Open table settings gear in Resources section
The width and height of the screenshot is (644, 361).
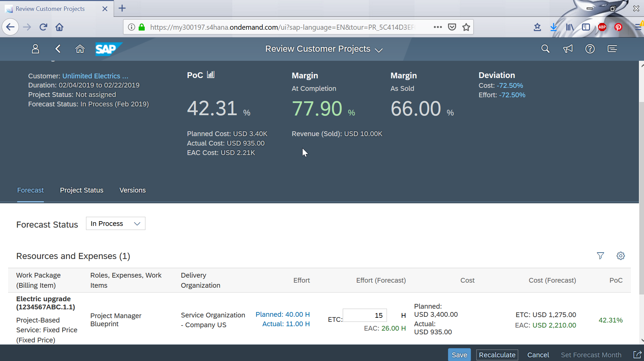(621, 256)
